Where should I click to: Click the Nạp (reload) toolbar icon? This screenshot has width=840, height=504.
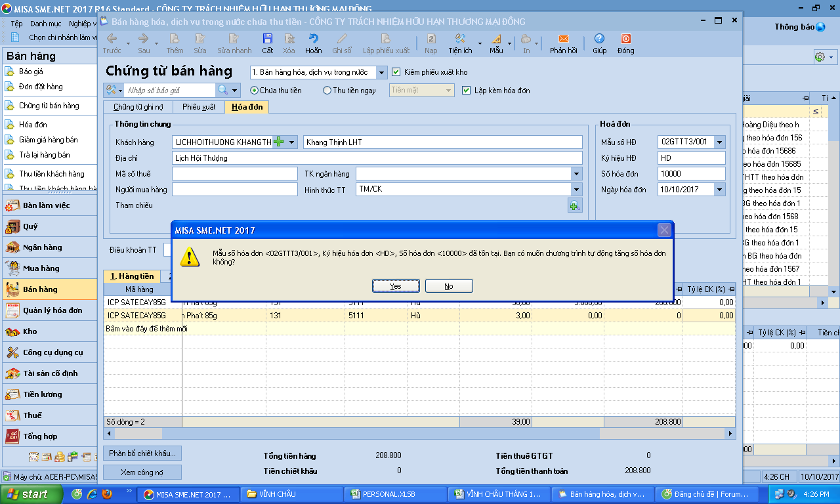pos(431,39)
